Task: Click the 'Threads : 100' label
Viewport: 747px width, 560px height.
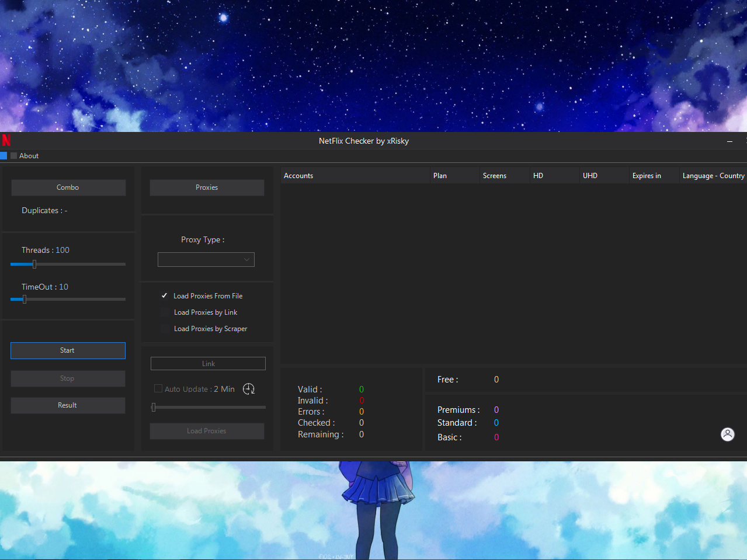Action: 46,250
